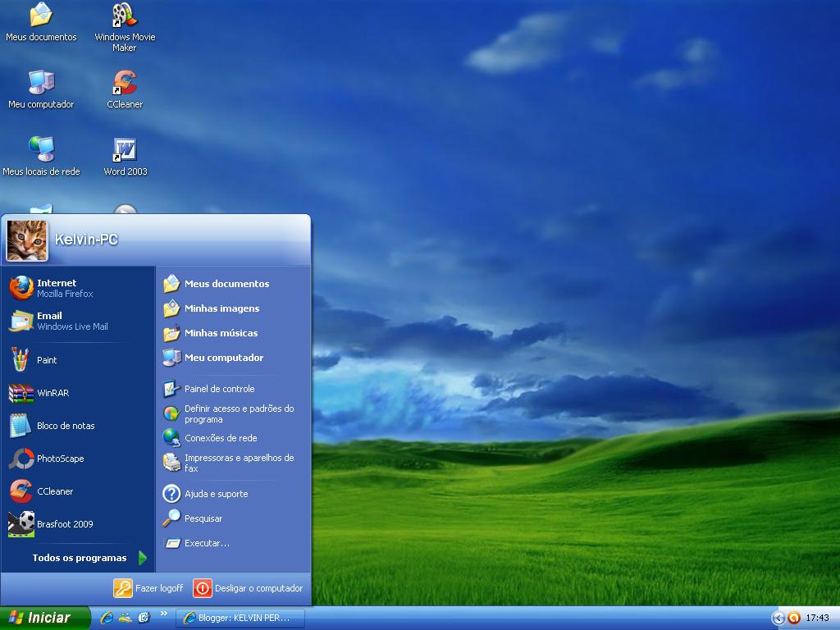Open Pesquisar search tool

[234, 518]
